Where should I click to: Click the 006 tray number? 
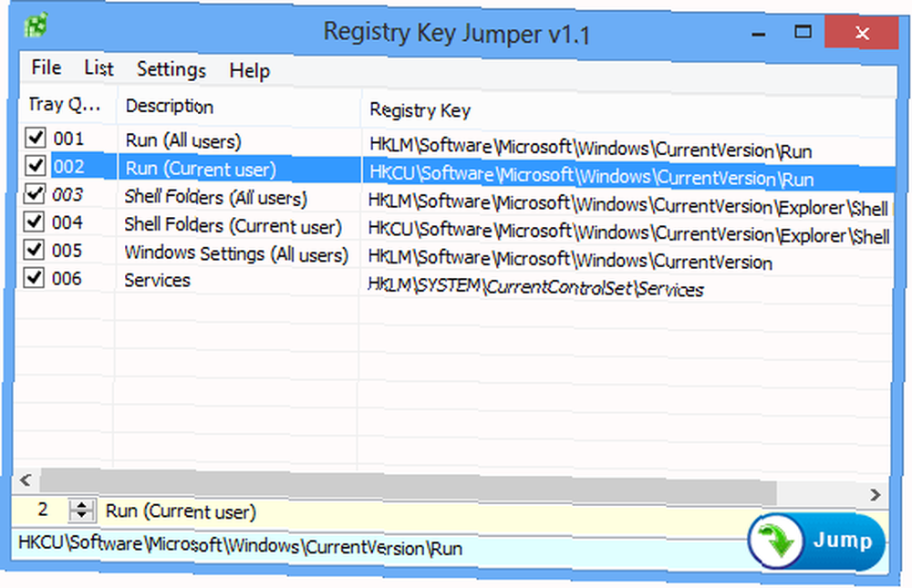67,278
